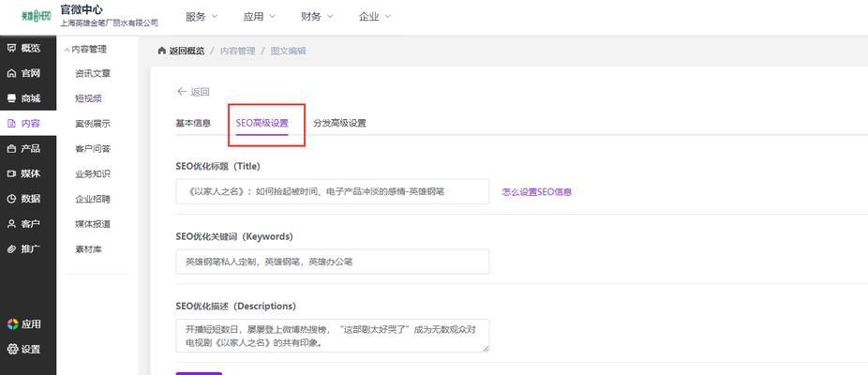This screenshot has height=375, width=868.
Task: Collapse the 内容管理 tree section
Action: pos(85,50)
